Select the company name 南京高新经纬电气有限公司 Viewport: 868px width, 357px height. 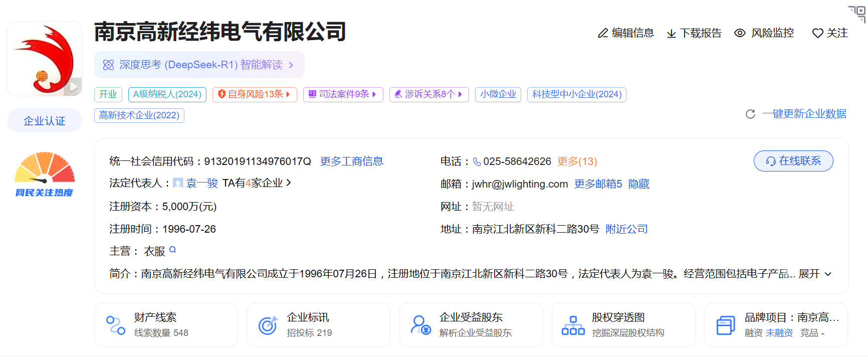coord(220,32)
